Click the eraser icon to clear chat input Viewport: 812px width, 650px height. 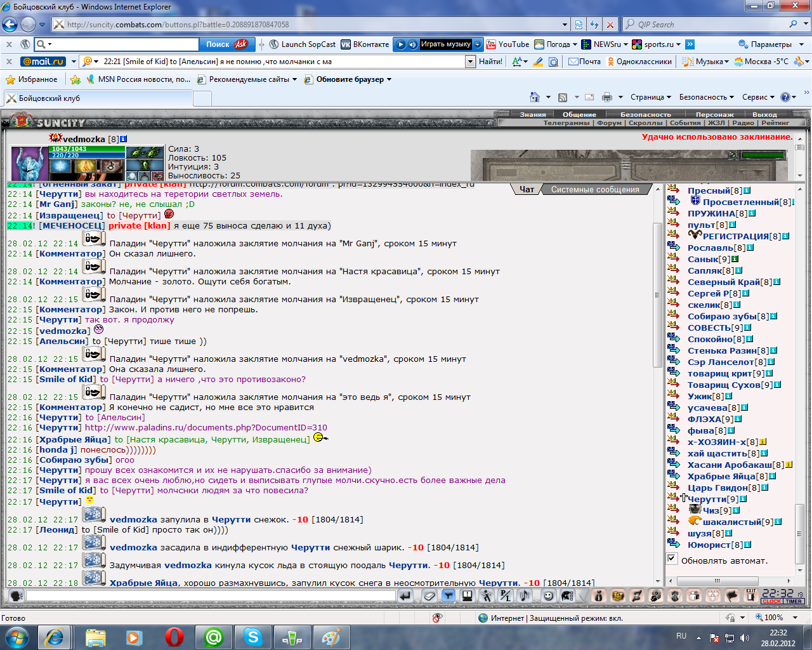click(429, 595)
